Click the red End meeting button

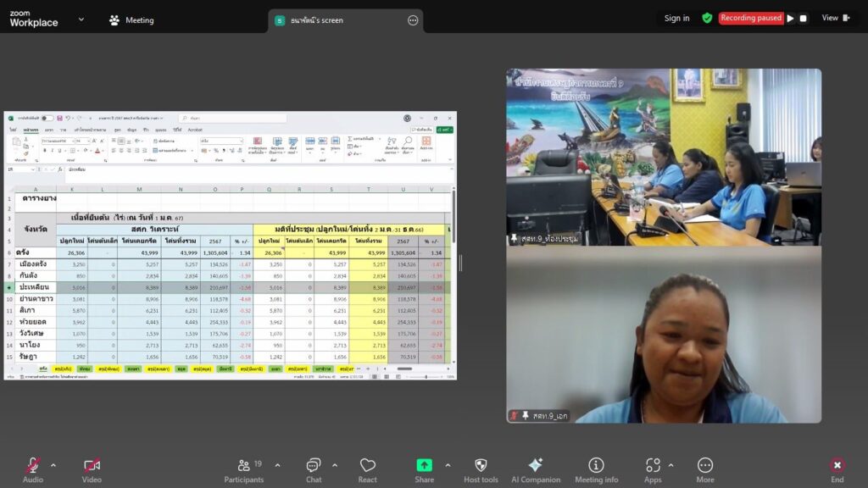tap(837, 466)
